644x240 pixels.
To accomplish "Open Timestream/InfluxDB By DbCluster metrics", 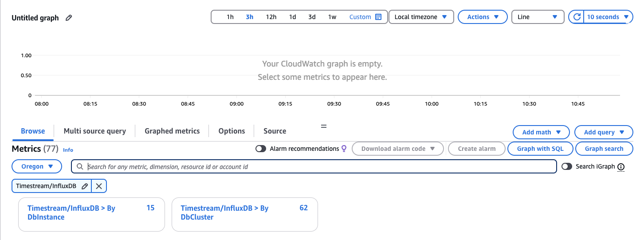I will point(224,212).
